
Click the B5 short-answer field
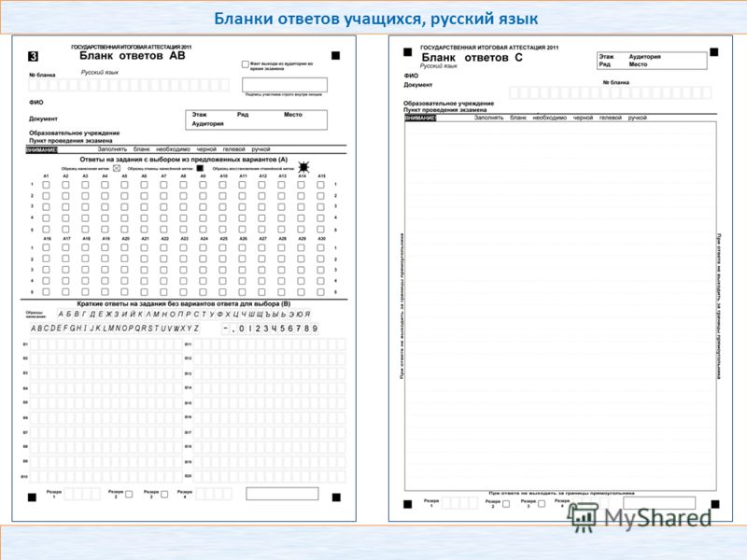[x=106, y=403]
